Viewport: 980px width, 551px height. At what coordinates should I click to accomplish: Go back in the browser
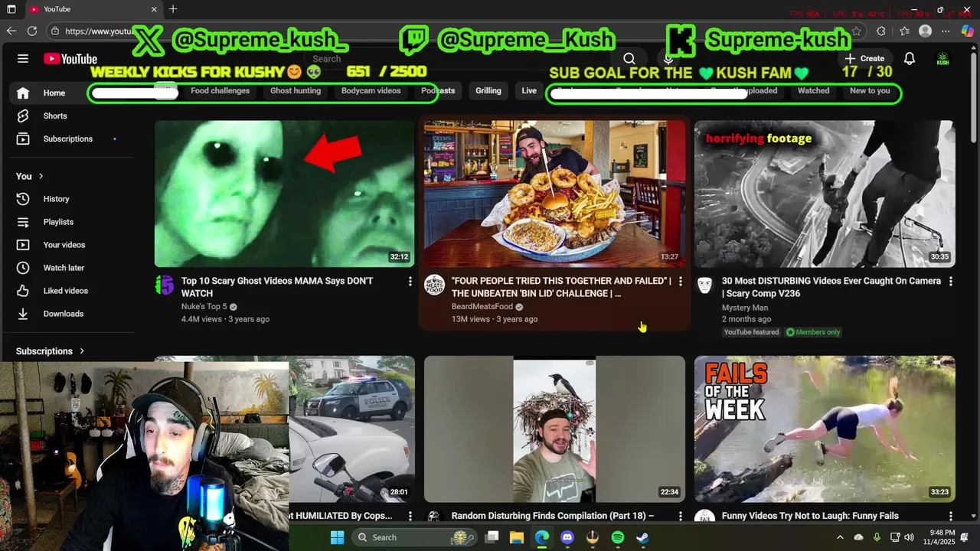pyautogui.click(x=11, y=31)
